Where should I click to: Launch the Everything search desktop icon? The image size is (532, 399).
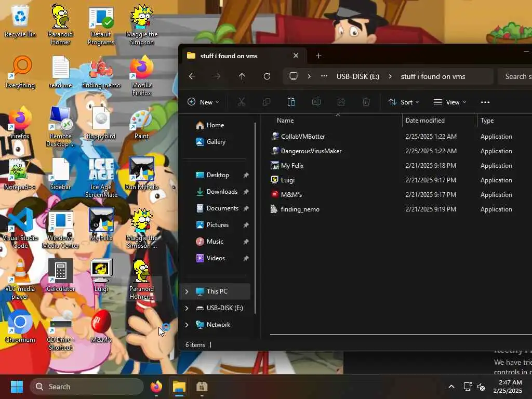pos(20,72)
